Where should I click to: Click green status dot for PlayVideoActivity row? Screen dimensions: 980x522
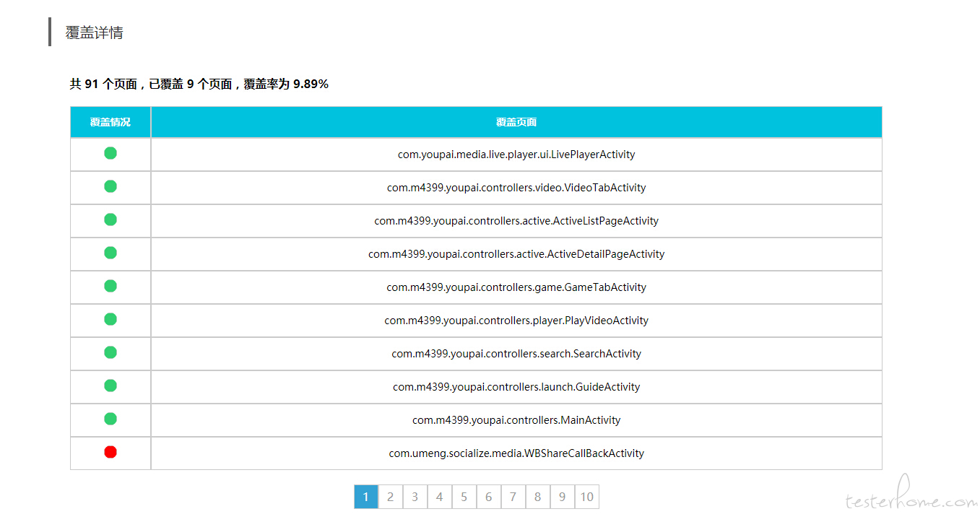(110, 319)
